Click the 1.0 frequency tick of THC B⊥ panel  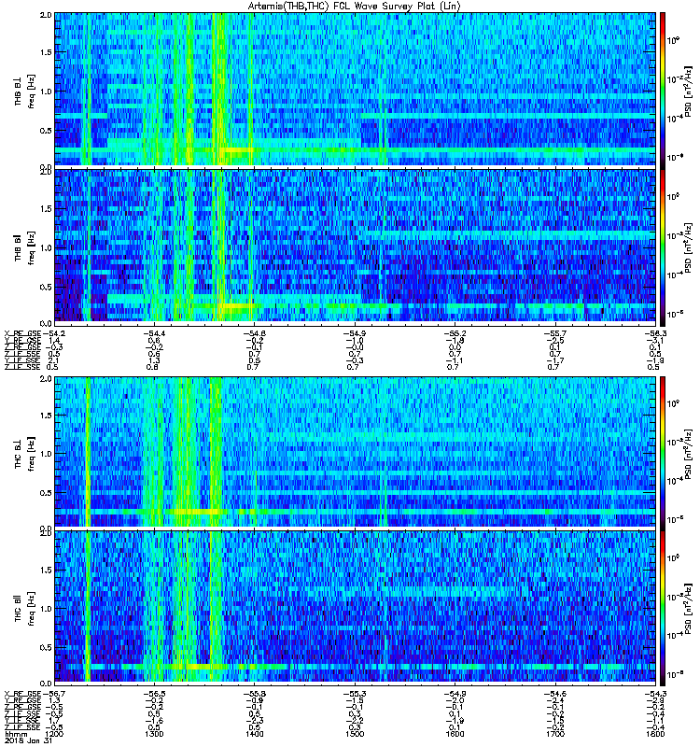[x=46, y=454]
